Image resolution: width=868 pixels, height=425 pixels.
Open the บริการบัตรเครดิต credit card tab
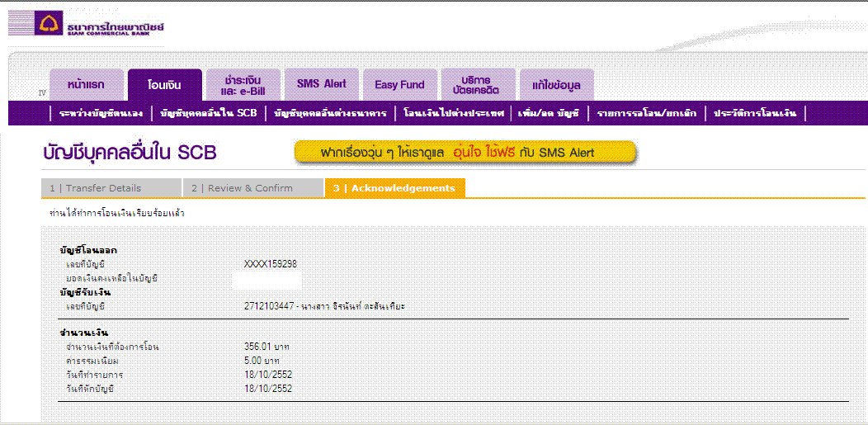point(479,85)
